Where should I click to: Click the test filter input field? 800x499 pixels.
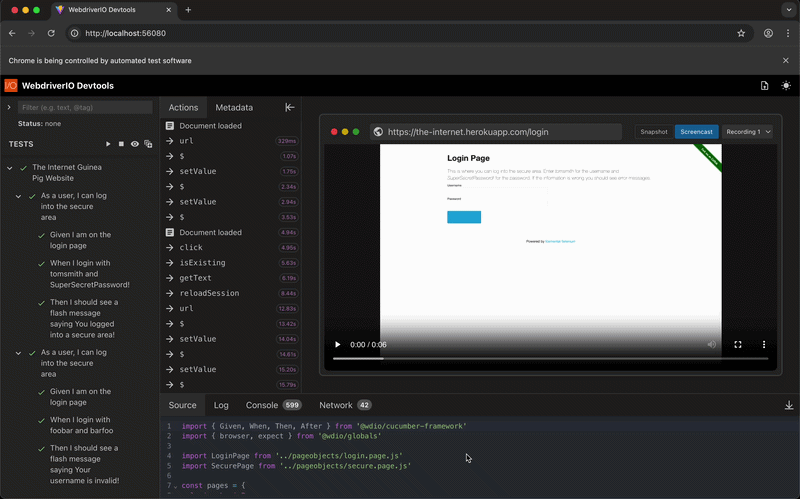click(x=85, y=107)
